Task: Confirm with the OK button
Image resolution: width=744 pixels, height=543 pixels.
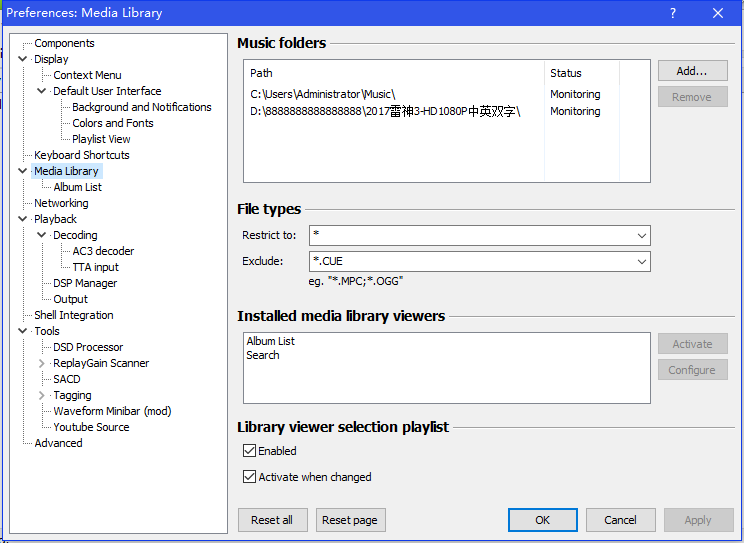Action: pos(542,520)
